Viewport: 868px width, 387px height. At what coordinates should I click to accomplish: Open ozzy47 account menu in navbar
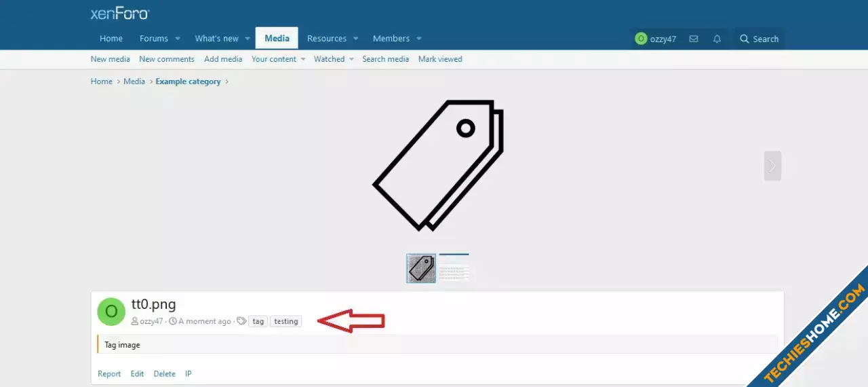[655, 39]
